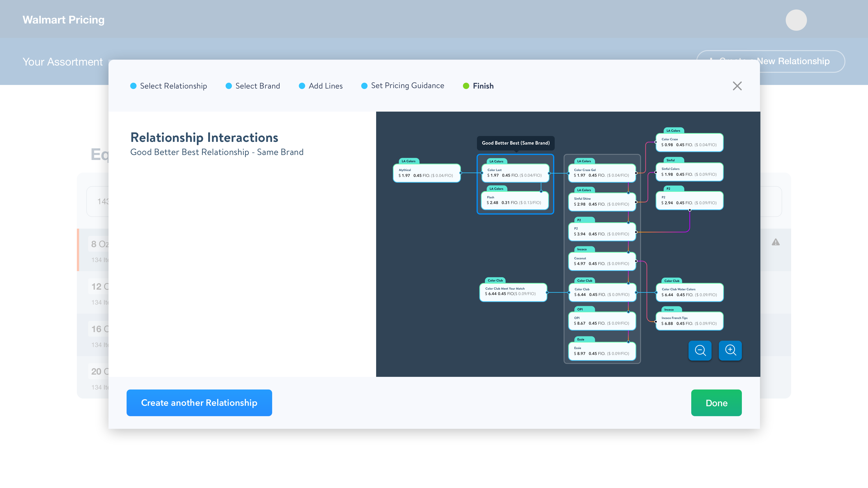Zoom out the relationship diagram
The width and height of the screenshot is (868, 488).
click(x=700, y=350)
